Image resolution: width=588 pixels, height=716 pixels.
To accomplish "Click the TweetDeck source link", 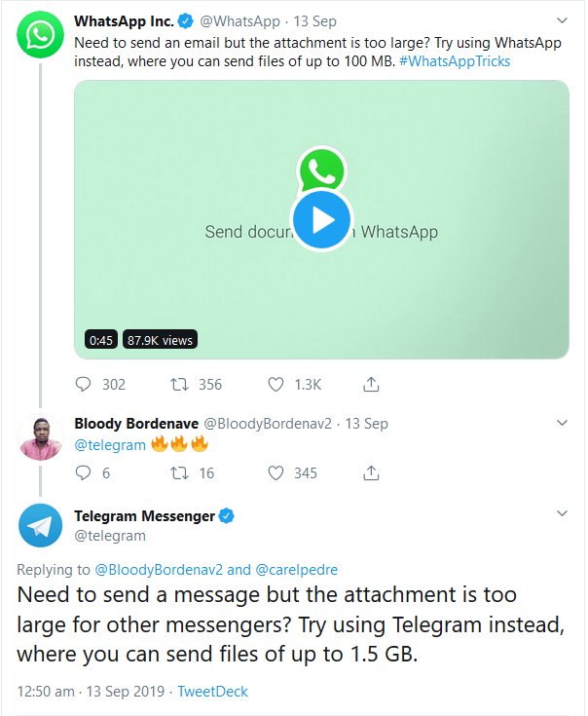I will tap(213, 692).
